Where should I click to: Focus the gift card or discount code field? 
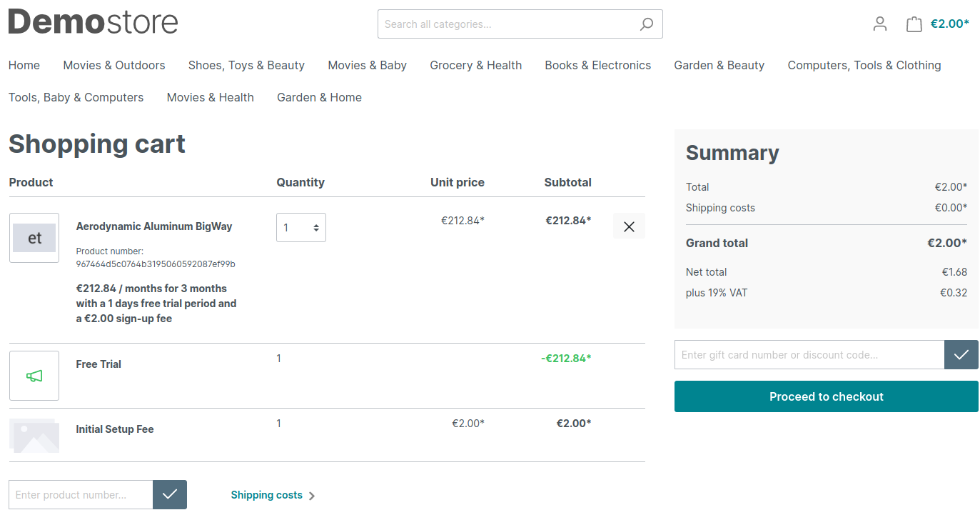[809, 355]
